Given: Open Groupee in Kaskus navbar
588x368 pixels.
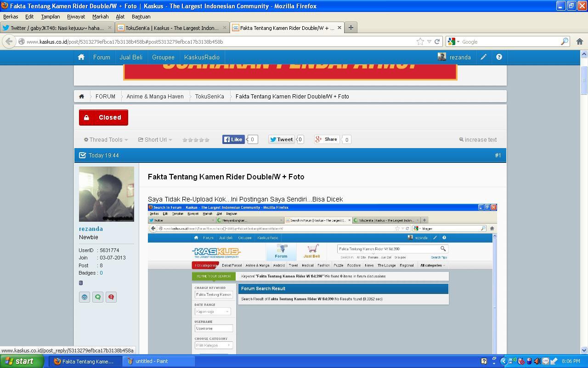Looking at the screenshot, I should (163, 57).
